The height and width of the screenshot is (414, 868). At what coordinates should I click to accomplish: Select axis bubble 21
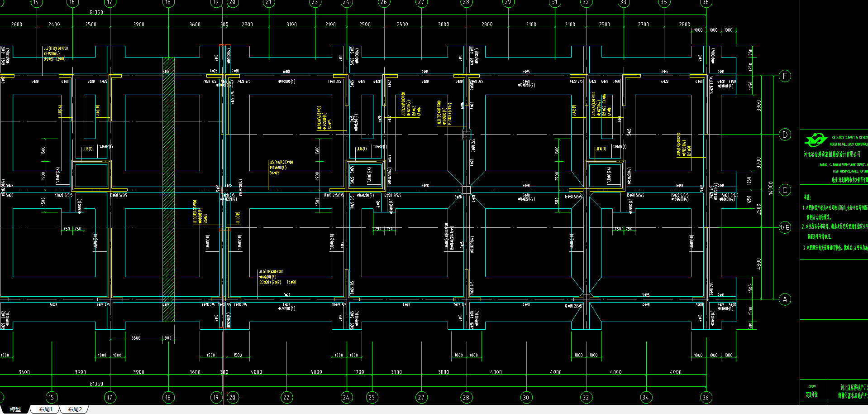click(269, 2)
